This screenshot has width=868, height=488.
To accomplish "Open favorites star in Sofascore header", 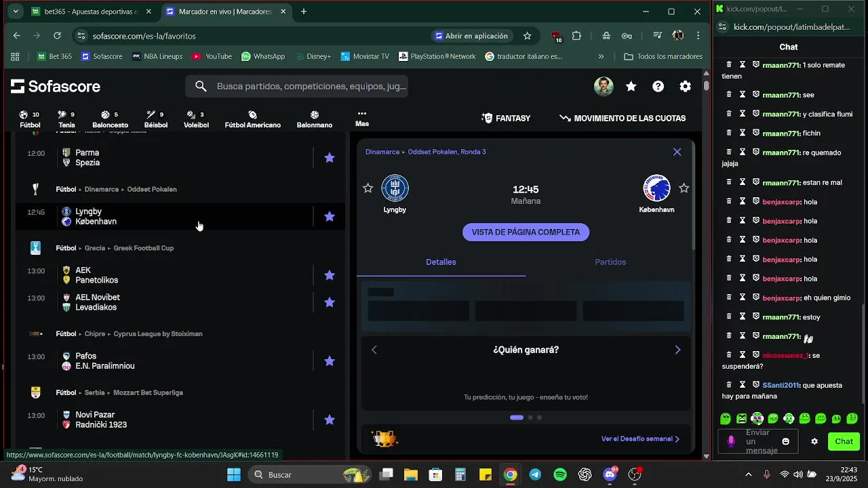I will pyautogui.click(x=631, y=86).
